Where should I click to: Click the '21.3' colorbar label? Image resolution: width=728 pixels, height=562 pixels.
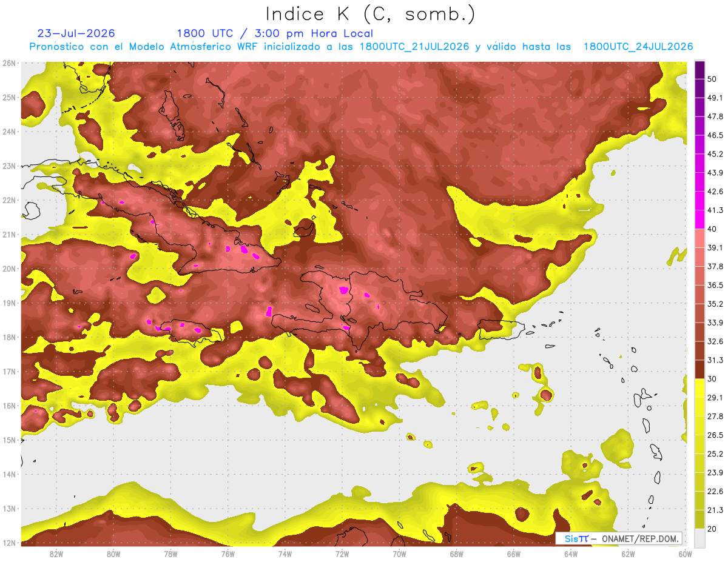click(715, 510)
